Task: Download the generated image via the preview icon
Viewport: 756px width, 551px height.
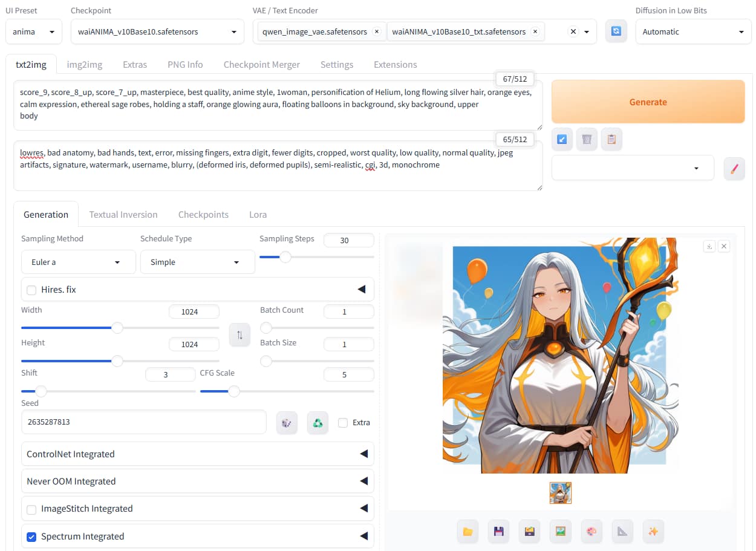Action: coord(710,246)
